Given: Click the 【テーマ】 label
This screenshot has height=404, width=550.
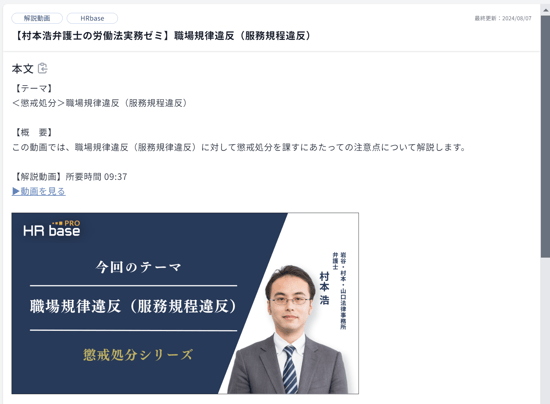Looking at the screenshot, I should click(33, 88).
